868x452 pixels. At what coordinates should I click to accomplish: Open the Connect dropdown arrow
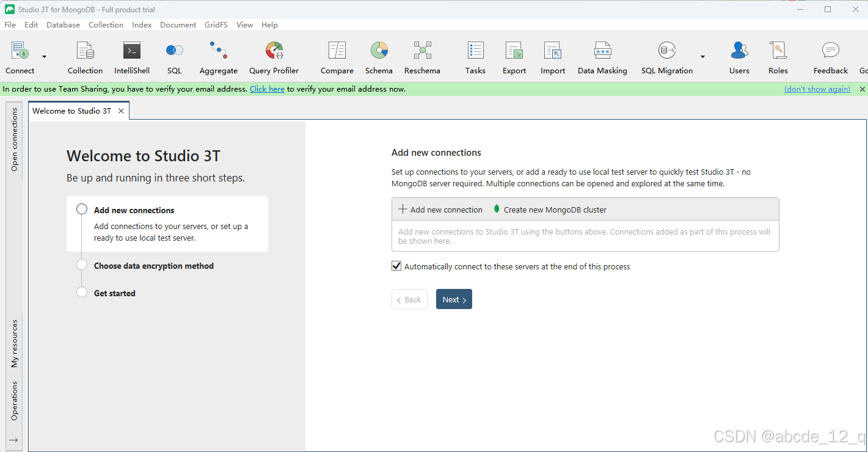click(x=44, y=57)
